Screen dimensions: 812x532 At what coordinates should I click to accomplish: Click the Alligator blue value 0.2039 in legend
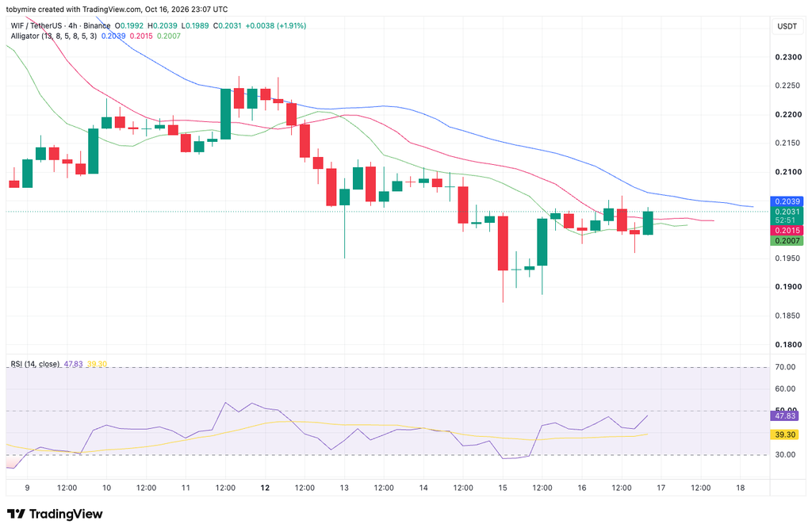113,36
